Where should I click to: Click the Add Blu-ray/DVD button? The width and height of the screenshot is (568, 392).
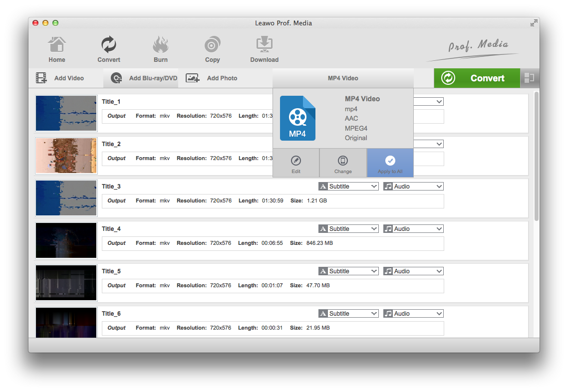point(141,78)
